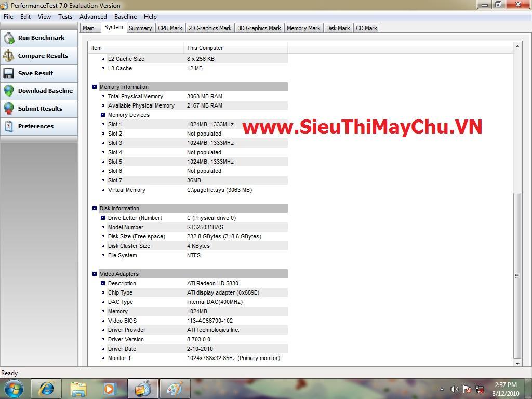Collapse the Memory Information section

pyautogui.click(x=95, y=87)
